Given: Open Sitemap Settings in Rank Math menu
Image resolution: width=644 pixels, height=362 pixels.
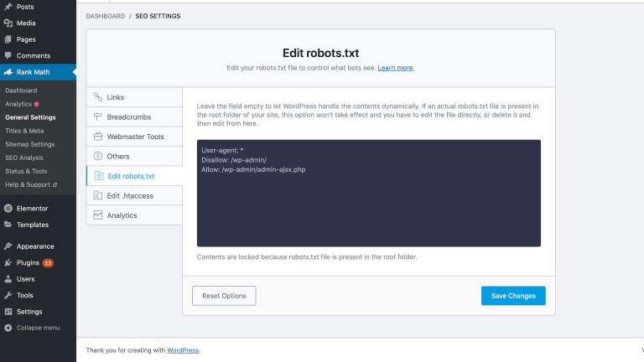Looking at the screenshot, I should pyautogui.click(x=30, y=144).
